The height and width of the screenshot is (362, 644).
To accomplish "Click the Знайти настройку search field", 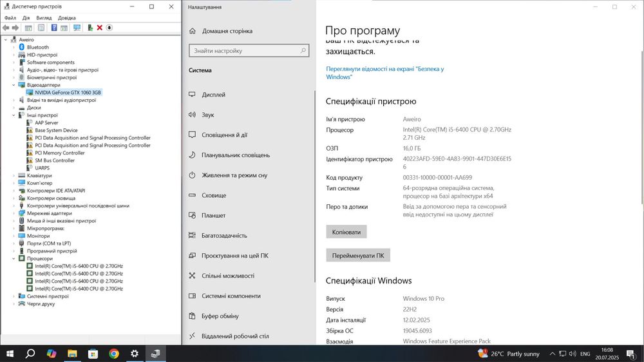I will click(x=249, y=51).
